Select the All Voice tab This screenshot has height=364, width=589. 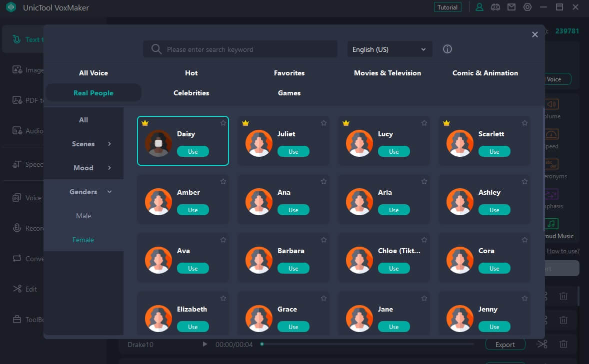tap(93, 73)
